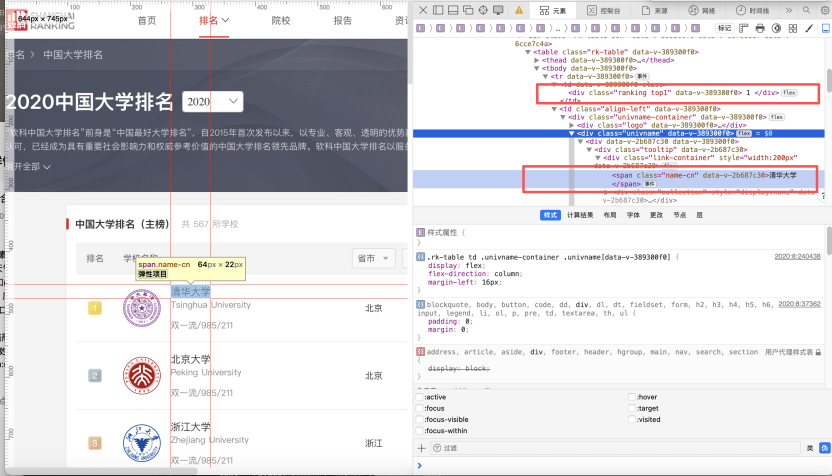The width and height of the screenshot is (832, 476).
Task: Collapse the td class="align-left" node
Action: coord(554,109)
